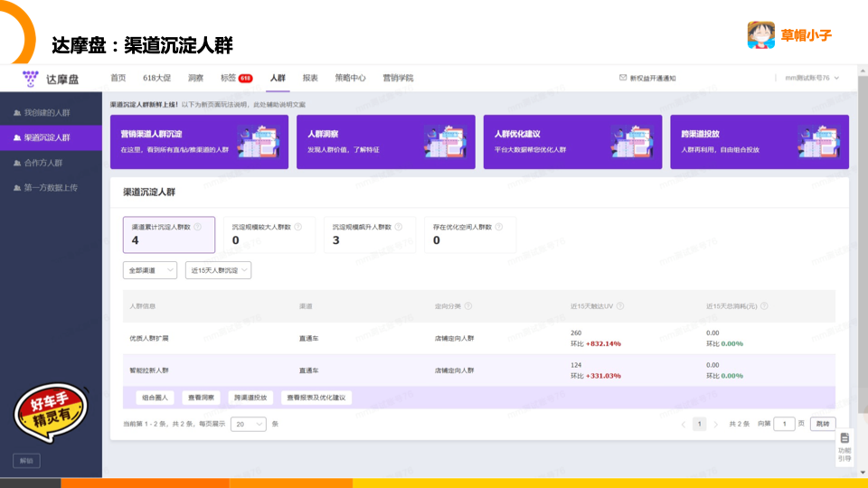Open the 新权益开通通知 envelope icon
Viewport: 868px width, 488px height.
coord(623,78)
